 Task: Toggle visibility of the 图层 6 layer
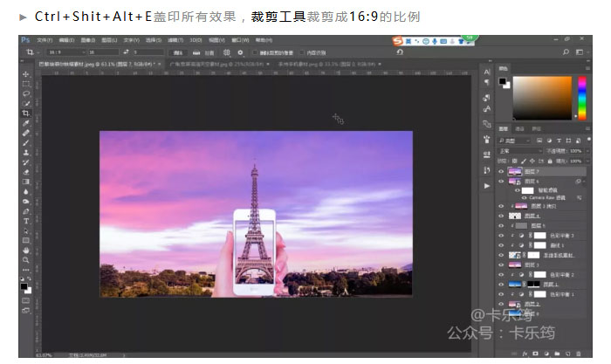501,182
